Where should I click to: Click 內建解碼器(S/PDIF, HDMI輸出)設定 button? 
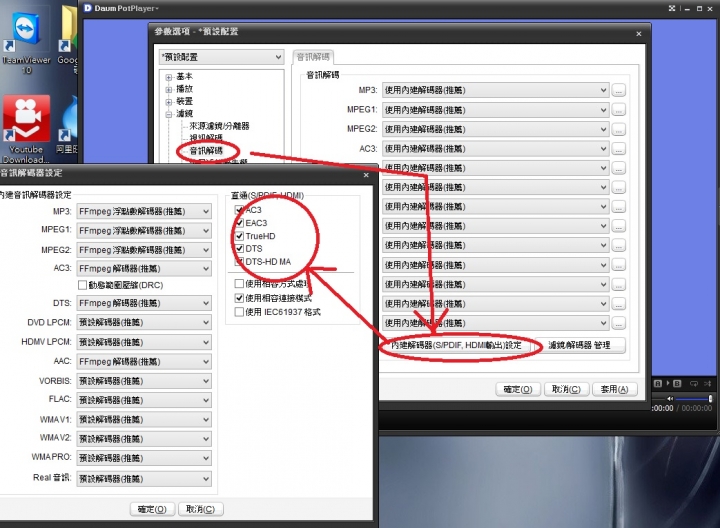(x=456, y=345)
